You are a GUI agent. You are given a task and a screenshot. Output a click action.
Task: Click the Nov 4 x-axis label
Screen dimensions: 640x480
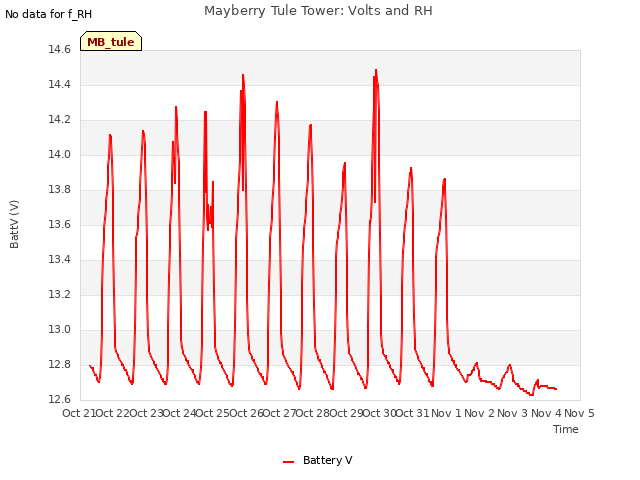point(546,413)
